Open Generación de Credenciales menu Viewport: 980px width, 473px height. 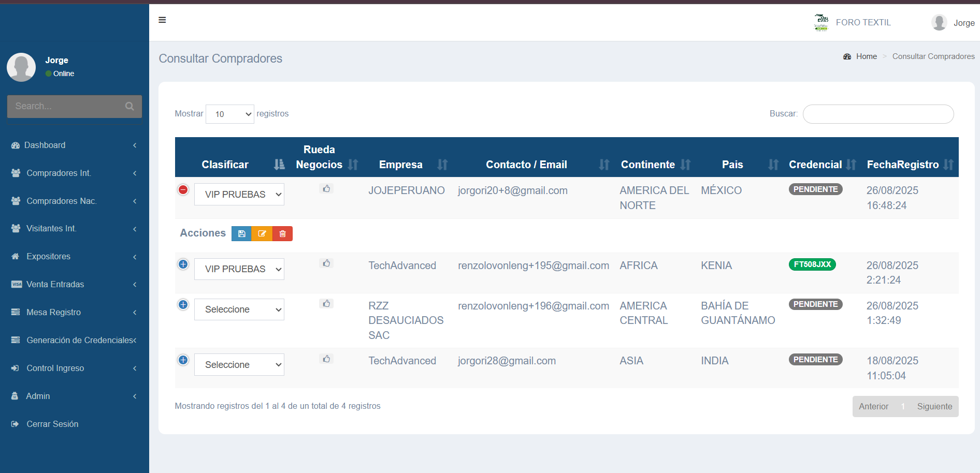(80, 341)
